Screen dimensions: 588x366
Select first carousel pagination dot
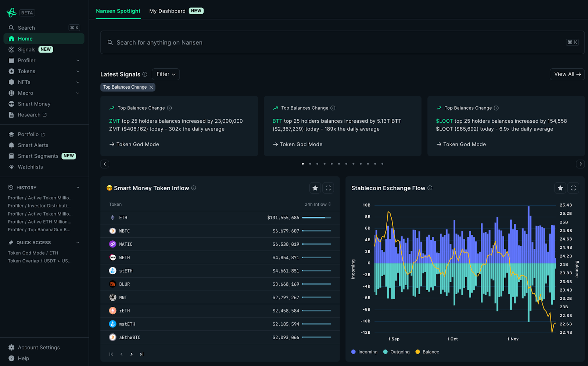[303, 164]
